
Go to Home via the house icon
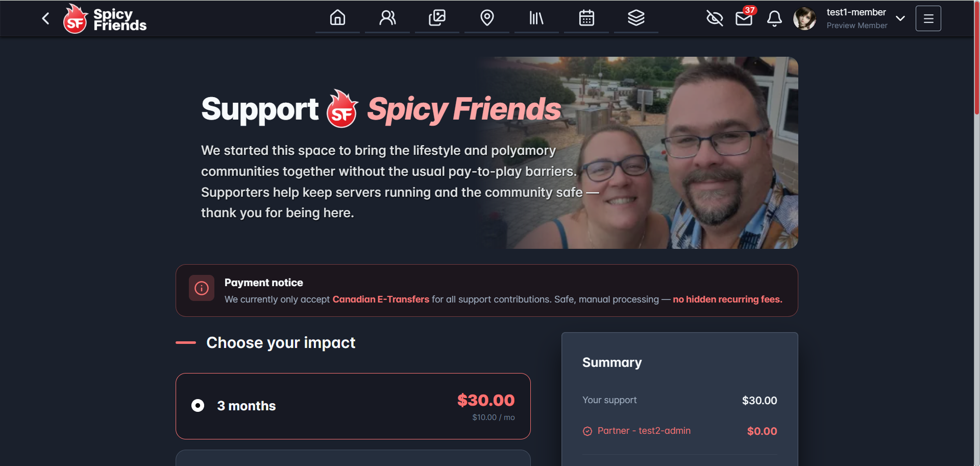337,18
